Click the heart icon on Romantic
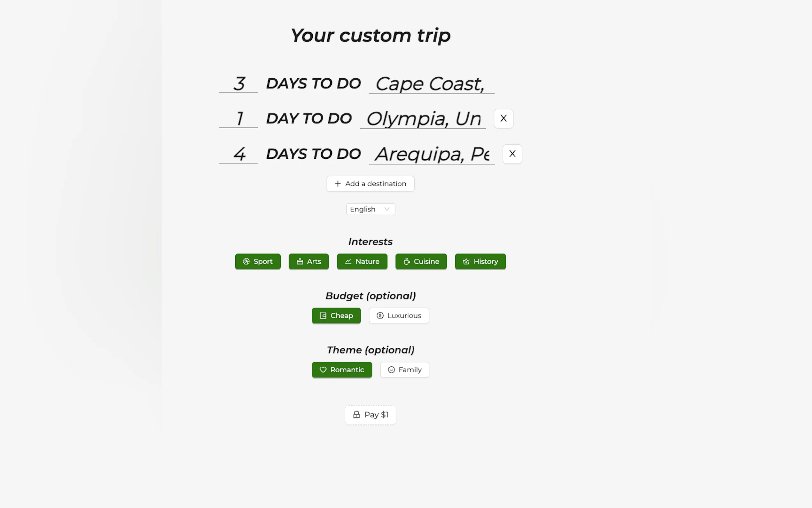The image size is (812, 508). [x=323, y=369]
